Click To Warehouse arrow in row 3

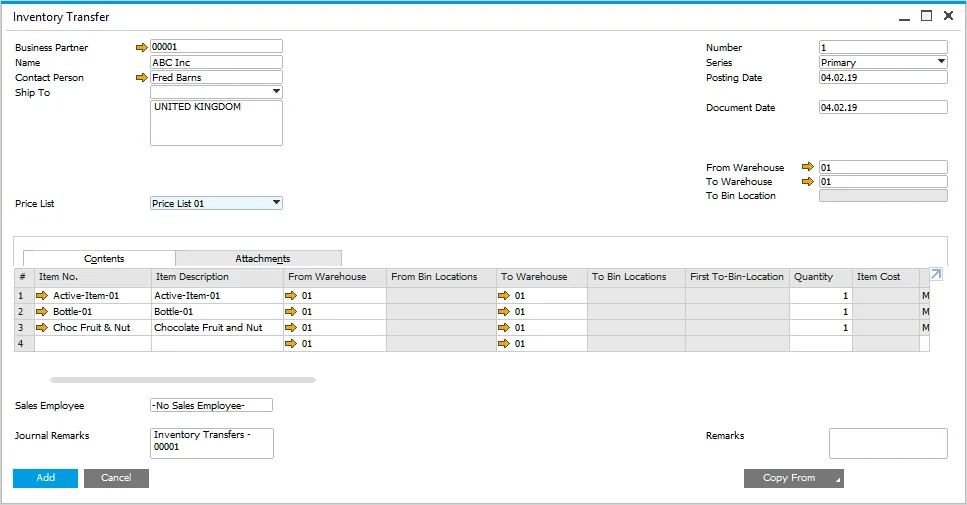[x=504, y=328]
